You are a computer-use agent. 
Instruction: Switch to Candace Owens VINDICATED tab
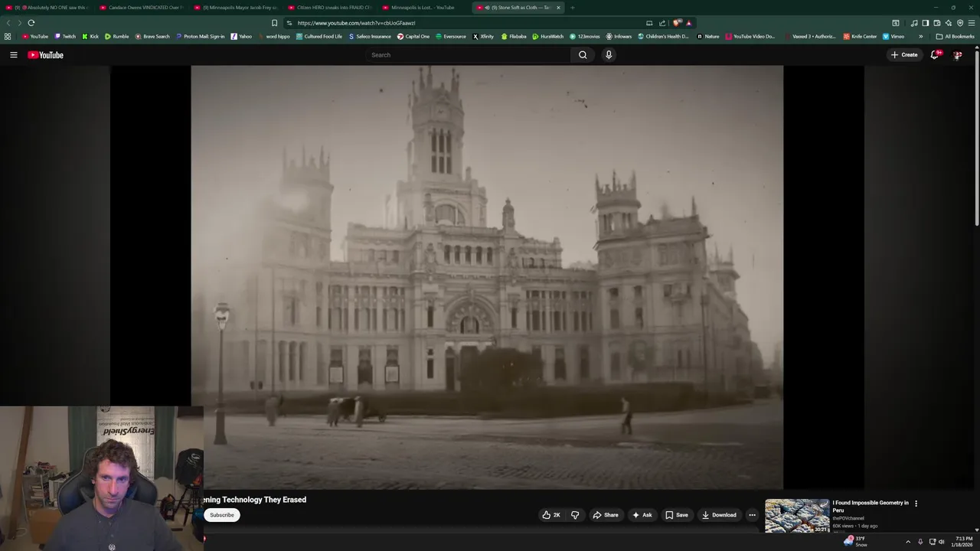pos(142,8)
